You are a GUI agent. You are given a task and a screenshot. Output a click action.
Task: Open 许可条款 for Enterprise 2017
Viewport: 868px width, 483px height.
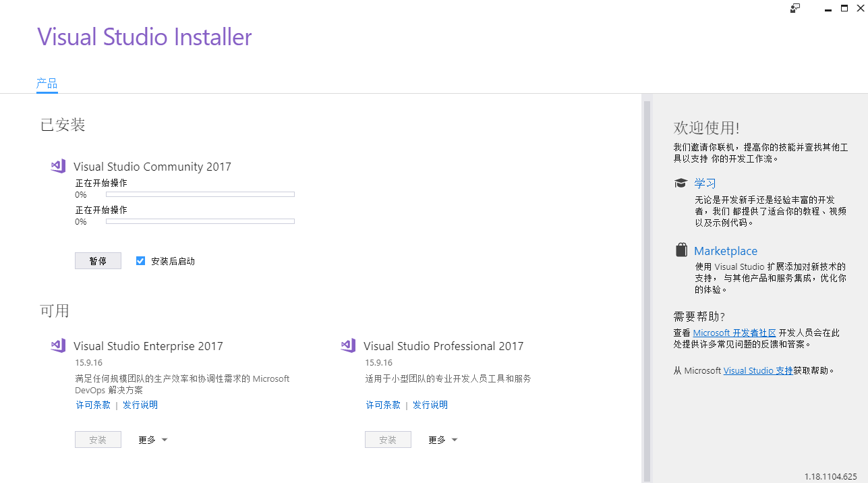(x=92, y=404)
